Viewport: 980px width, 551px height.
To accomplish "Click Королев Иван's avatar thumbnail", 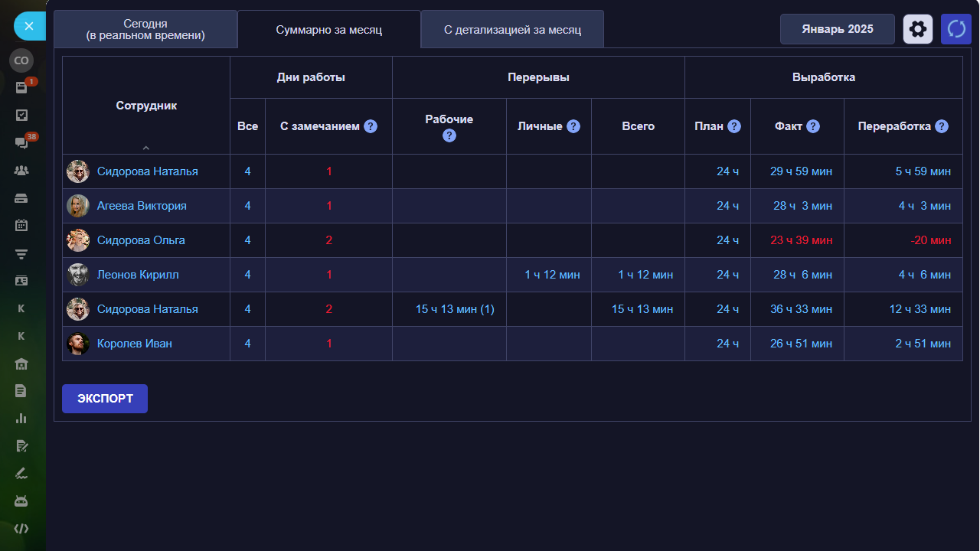I will (78, 344).
